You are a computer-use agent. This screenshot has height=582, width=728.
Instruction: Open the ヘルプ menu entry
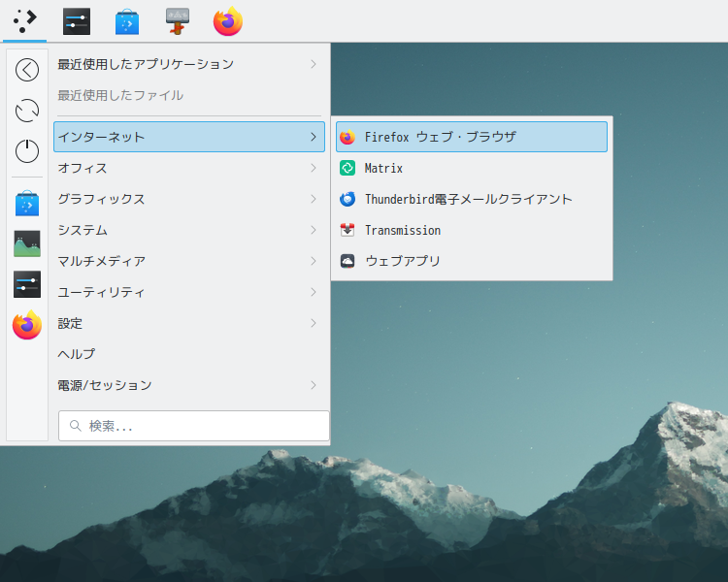[189, 354]
